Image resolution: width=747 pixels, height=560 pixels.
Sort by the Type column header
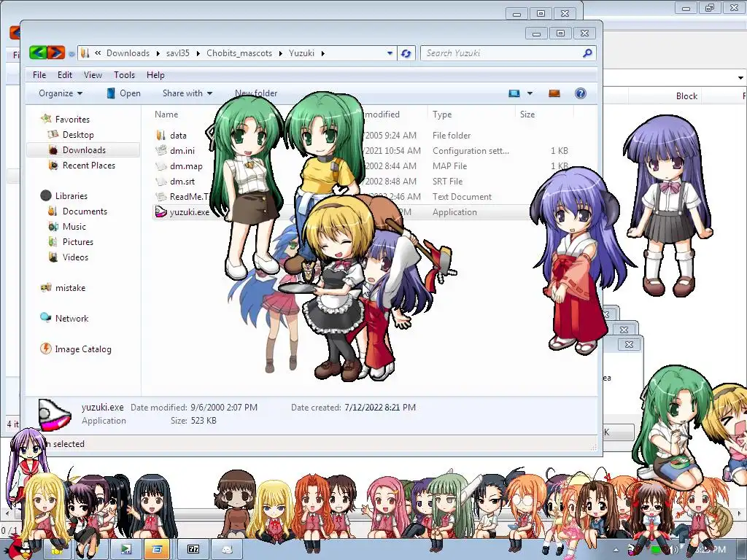442,114
